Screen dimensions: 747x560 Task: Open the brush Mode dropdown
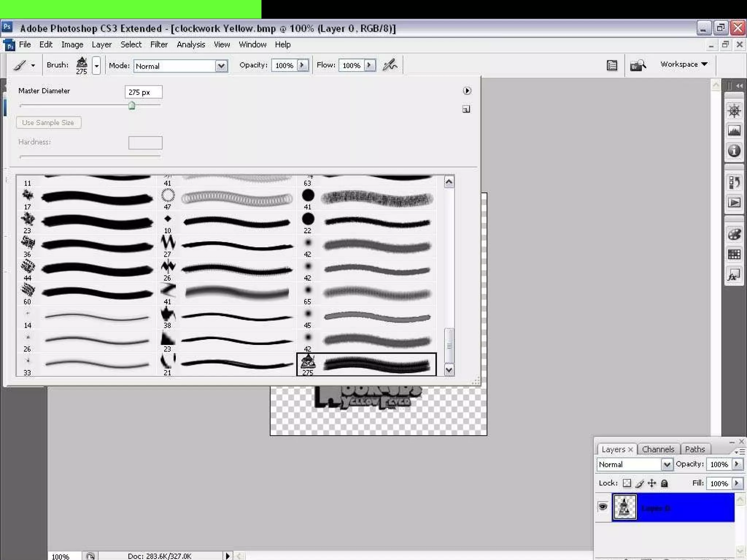(221, 66)
